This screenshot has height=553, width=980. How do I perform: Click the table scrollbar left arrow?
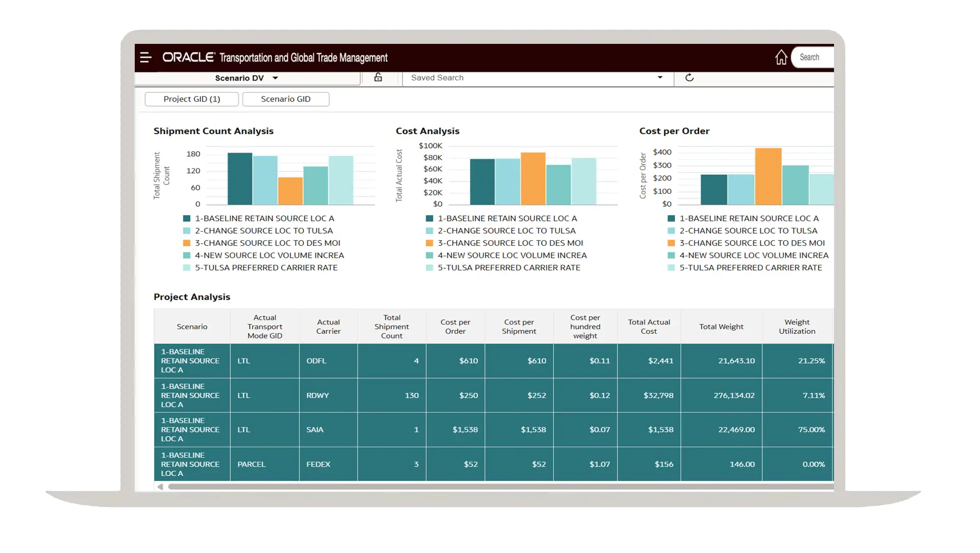[160, 487]
